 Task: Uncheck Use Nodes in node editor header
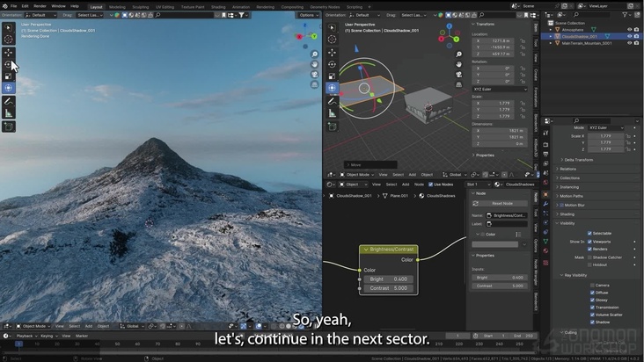[x=430, y=185]
